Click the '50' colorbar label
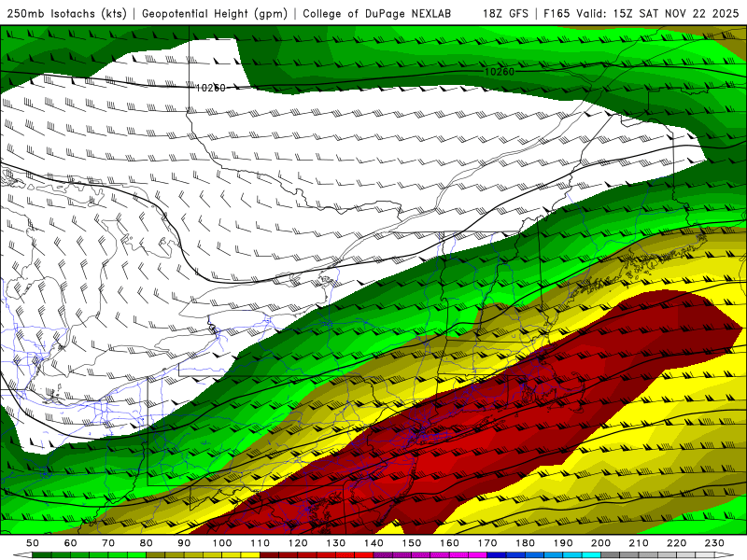This screenshot has height=560, width=747. tap(33, 543)
